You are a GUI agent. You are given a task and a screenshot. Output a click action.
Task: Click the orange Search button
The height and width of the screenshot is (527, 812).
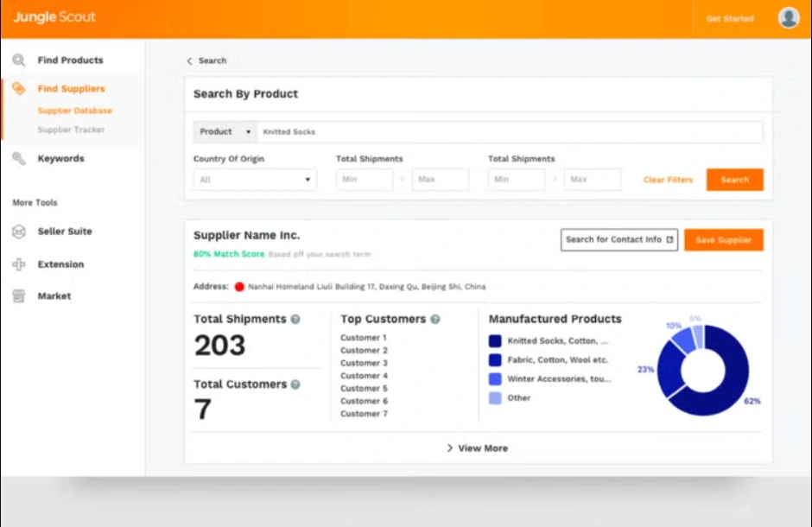tap(734, 180)
